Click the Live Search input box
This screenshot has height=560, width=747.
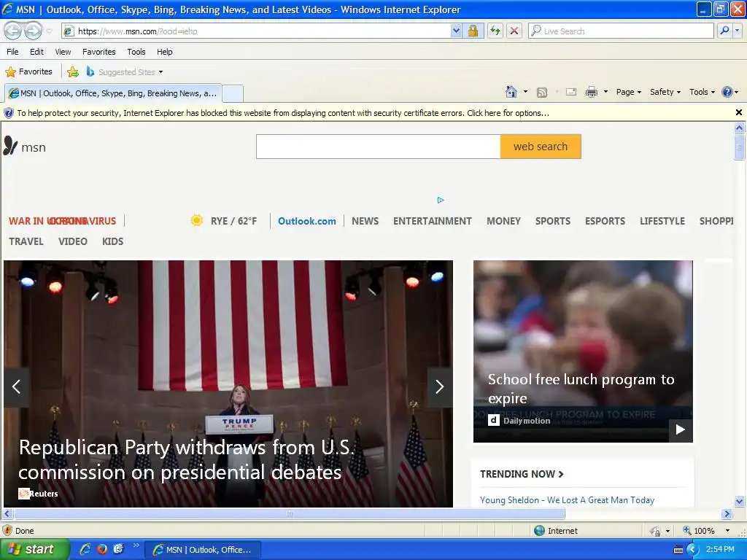[x=622, y=31]
